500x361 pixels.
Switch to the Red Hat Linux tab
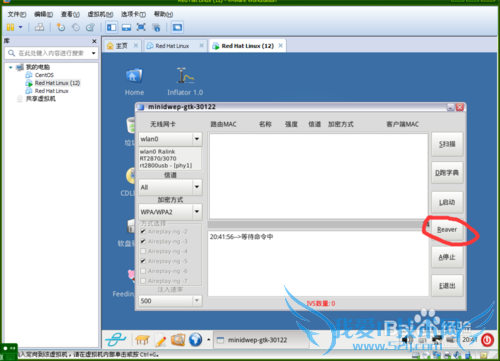[172, 46]
